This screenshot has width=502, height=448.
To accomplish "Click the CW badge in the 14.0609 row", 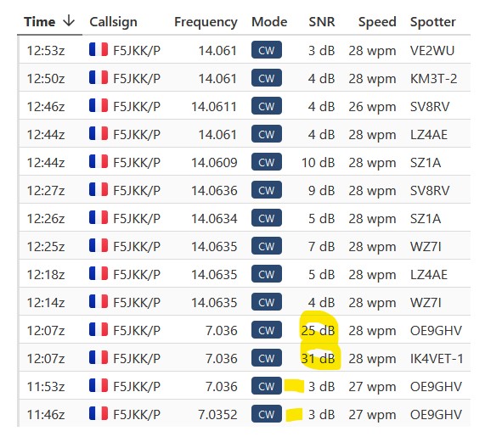I will 267,162.
